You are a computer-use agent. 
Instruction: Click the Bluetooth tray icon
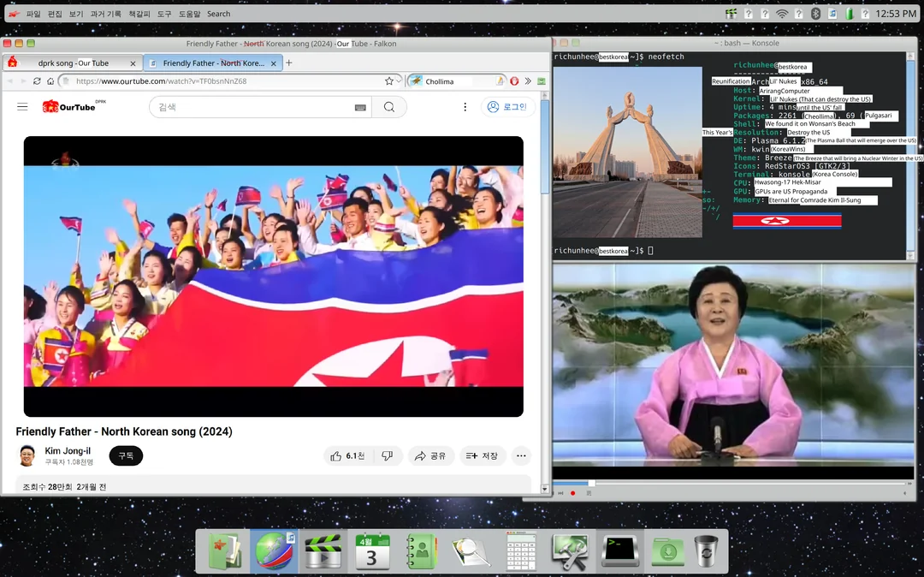(815, 14)
